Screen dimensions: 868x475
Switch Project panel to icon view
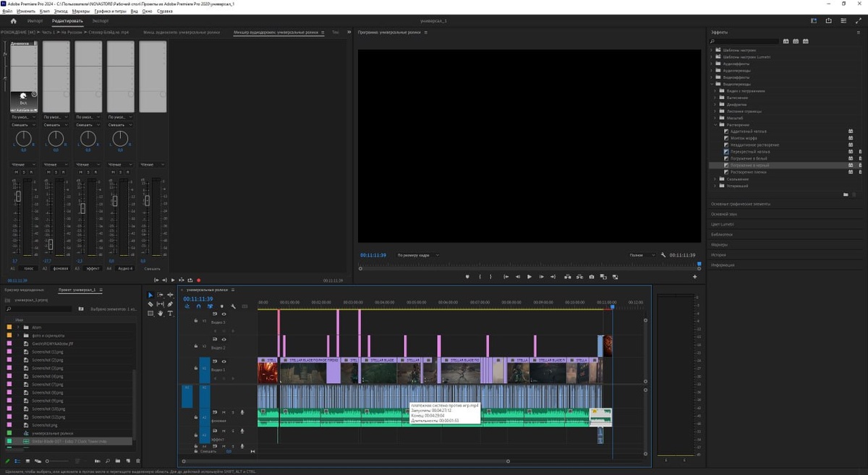pos(27,461)
